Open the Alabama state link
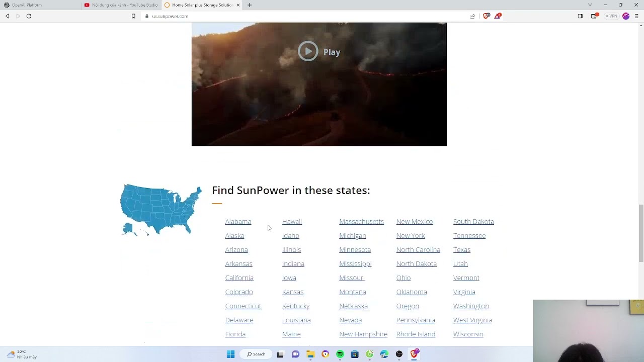The width and height of the screenshot is (644, 362). (x=238, y=221)
